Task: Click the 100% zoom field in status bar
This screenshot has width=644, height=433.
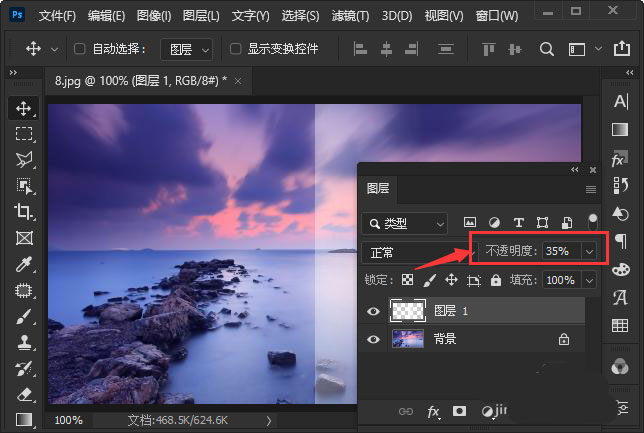Action: (x=68, y=421)
